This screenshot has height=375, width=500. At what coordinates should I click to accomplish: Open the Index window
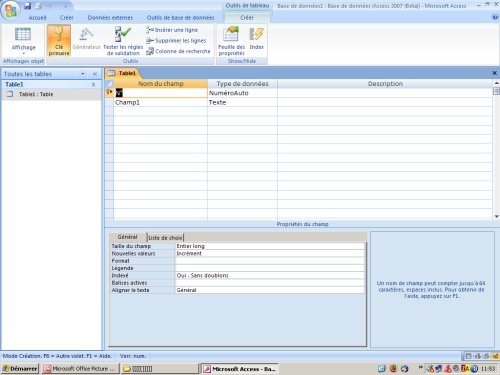point(256,39)
